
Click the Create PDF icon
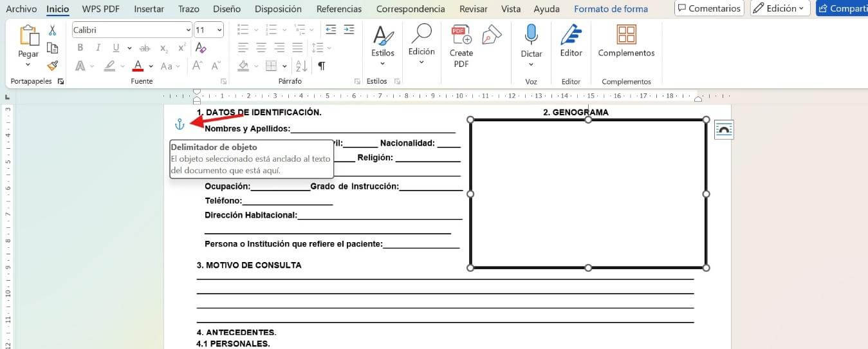pos(461,35)
